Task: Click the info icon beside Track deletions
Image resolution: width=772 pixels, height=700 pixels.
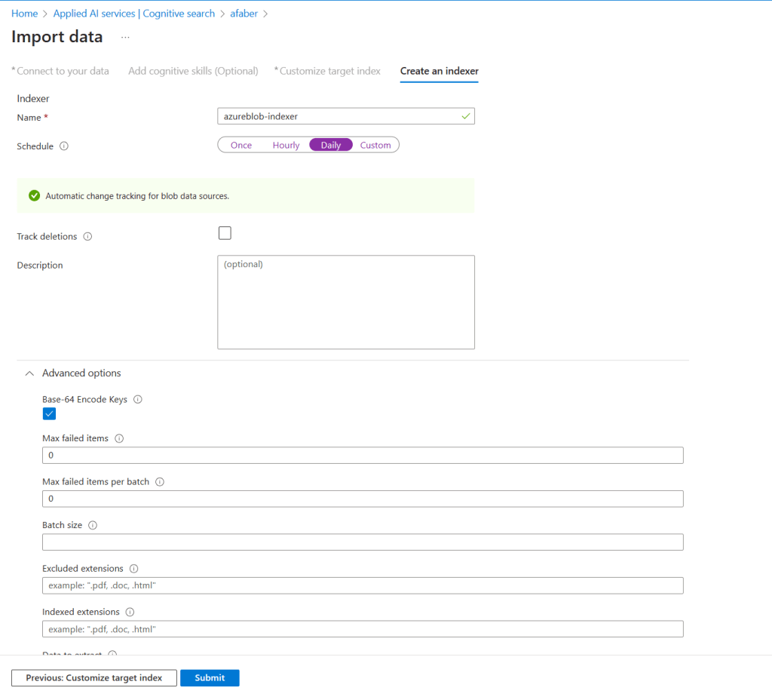Action: coord(87,237)
